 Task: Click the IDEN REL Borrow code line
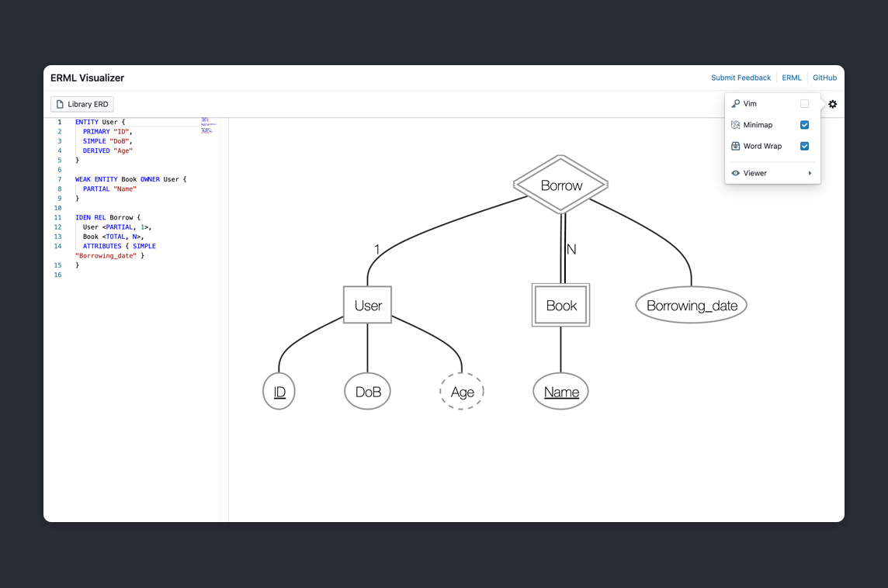click(x=108, y=217)
